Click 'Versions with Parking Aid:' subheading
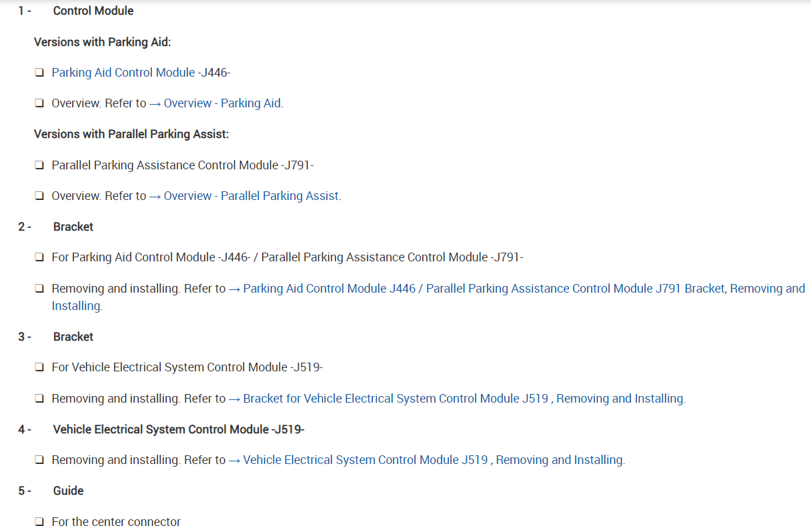 [x=102, y=42]
